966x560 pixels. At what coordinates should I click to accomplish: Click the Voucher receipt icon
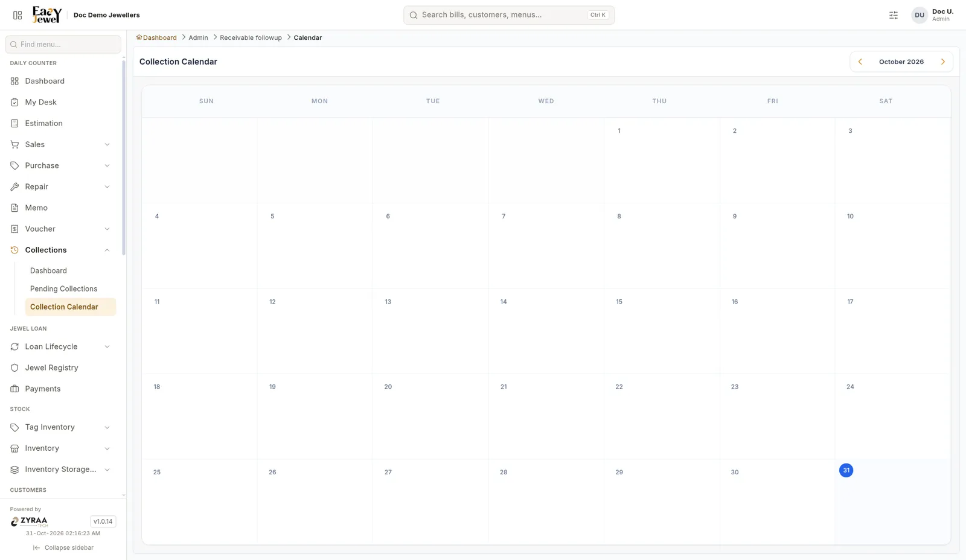tap(14, 229)
